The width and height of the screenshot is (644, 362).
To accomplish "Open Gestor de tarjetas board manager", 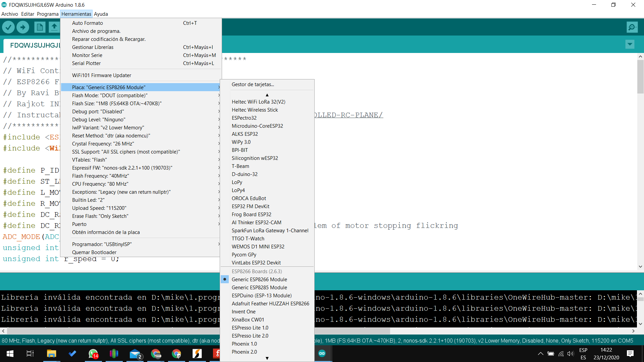I will point(253,84).
